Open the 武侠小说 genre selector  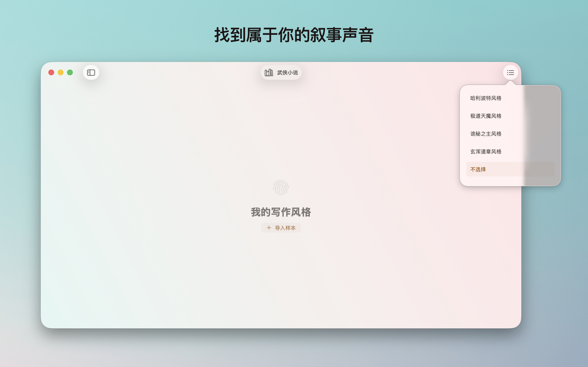click(287, 73)
